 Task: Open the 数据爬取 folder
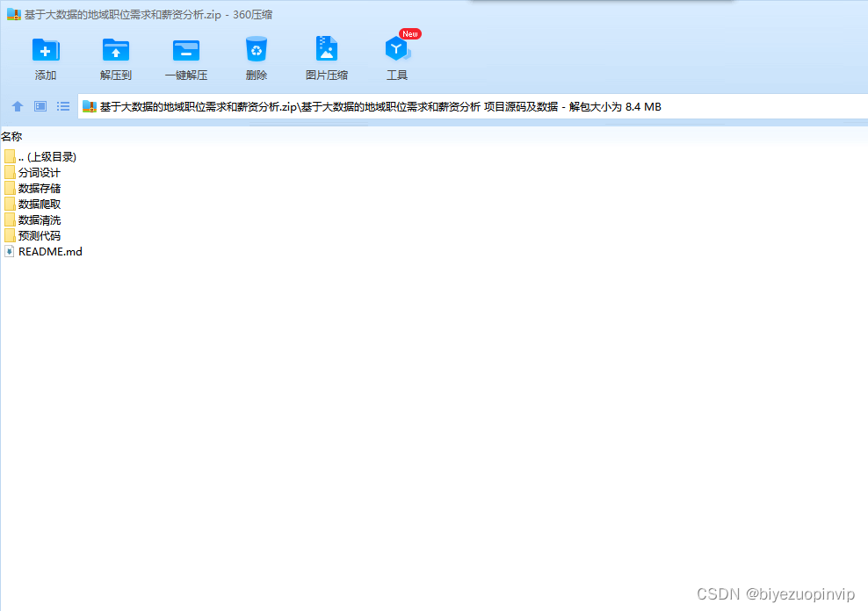point(39,204)
